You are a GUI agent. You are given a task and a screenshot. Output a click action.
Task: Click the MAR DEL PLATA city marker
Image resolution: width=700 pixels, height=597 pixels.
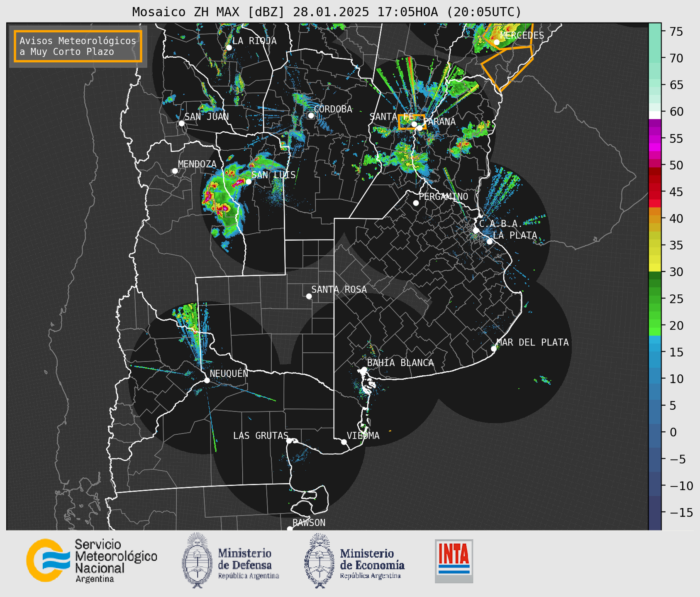494,349
